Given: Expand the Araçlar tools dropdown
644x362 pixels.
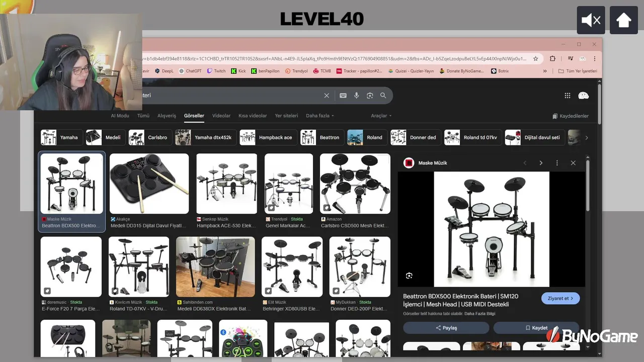Looking at the screenshot, I should click(x=381, y=116).
